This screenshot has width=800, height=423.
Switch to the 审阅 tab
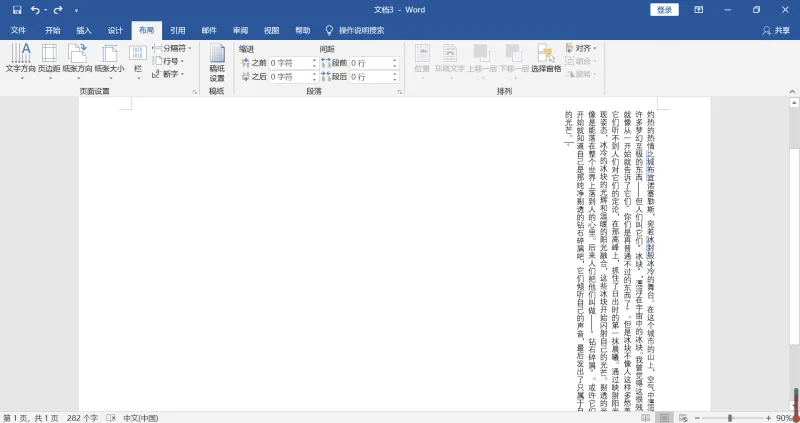(x=240, y=31)
